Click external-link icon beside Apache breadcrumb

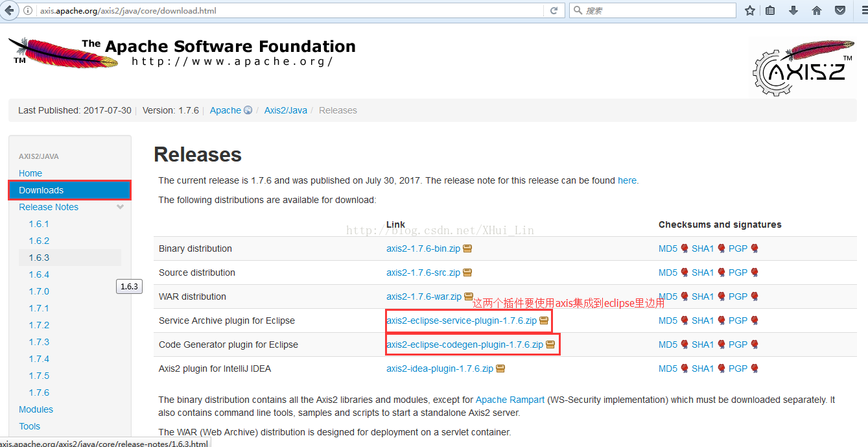coord(248,110)
